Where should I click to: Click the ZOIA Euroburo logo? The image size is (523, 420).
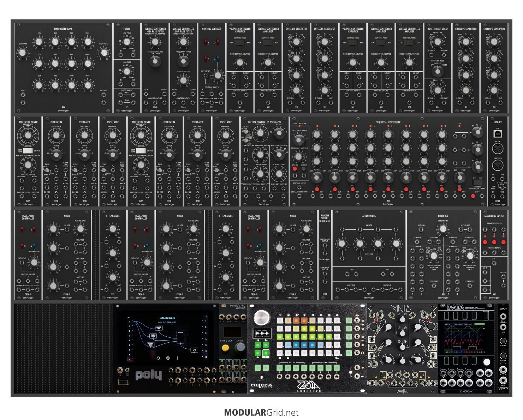coord(309,386)
